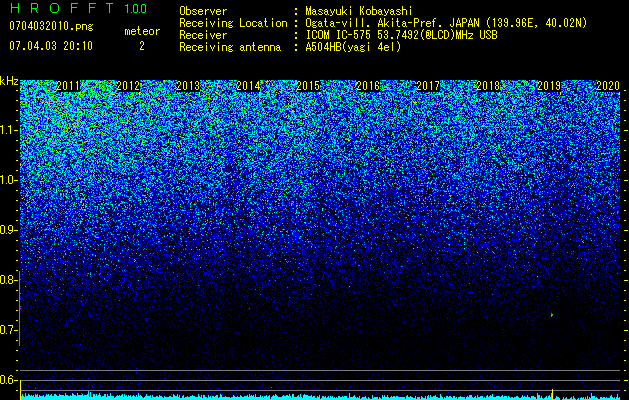The height and width of the screenshot is (400, 629).
Task: Click the 'Observer' field label
Action: pyautogui.click(x=203, y=11)
